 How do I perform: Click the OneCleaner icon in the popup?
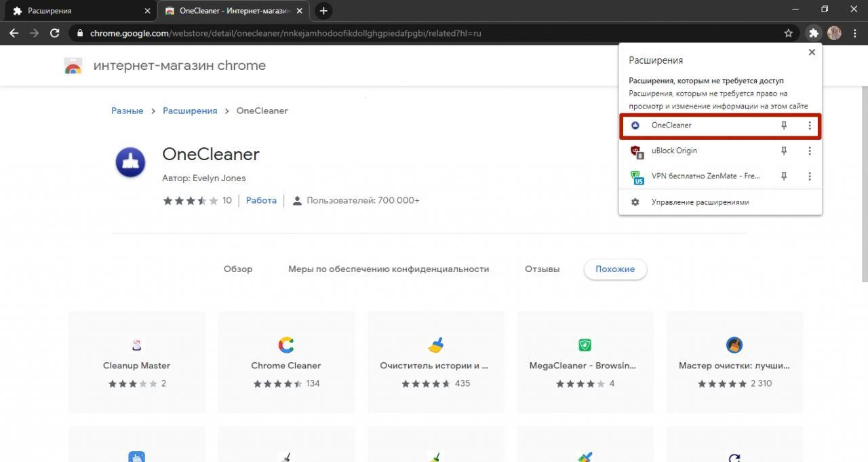(x=635, y=126)
